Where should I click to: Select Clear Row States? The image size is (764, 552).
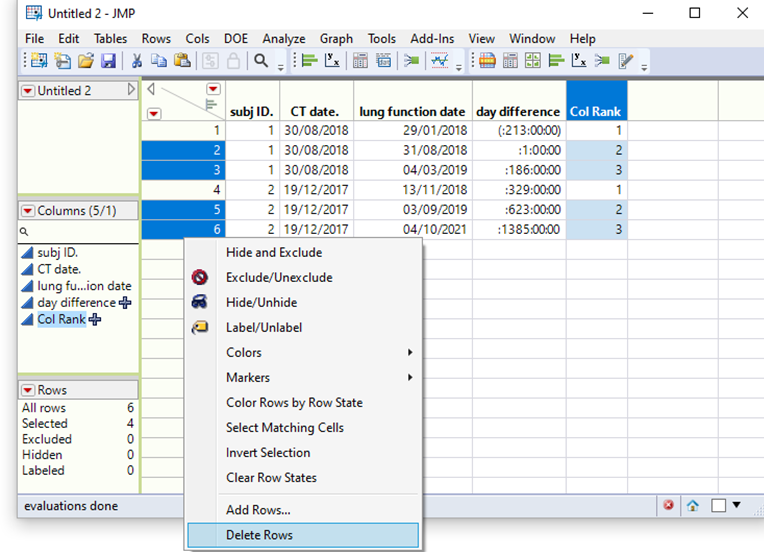(303, 477)
